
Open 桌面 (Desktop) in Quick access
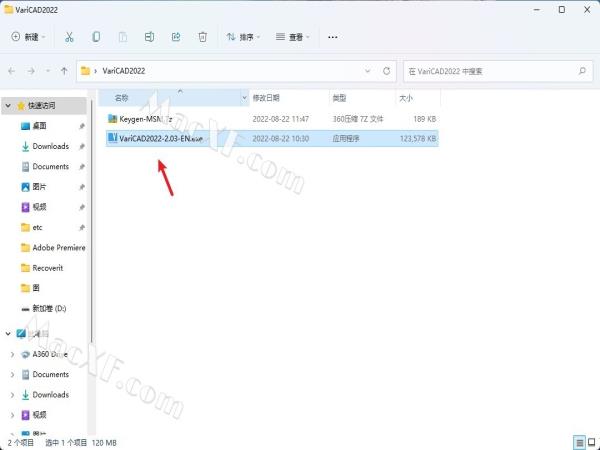39,126
